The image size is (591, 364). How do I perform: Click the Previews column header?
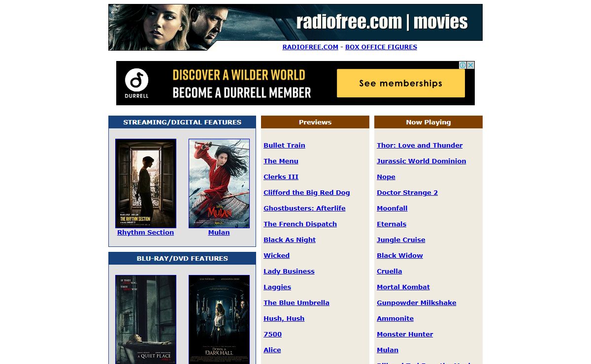pyautogui.click(x=315, y=122)
